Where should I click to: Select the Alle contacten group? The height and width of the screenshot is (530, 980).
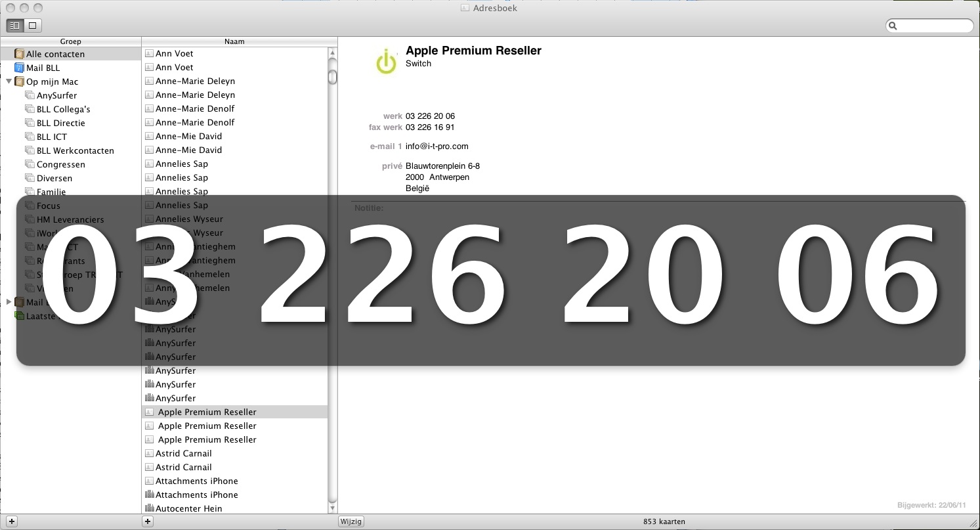coord(70,54)
